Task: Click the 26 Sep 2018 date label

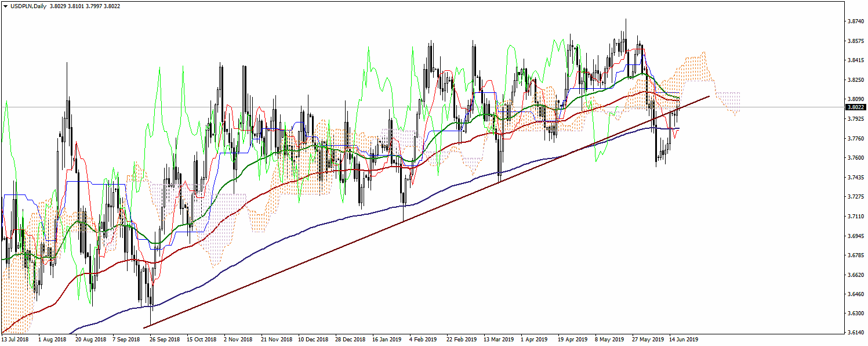Action: (x=164, y=340)
